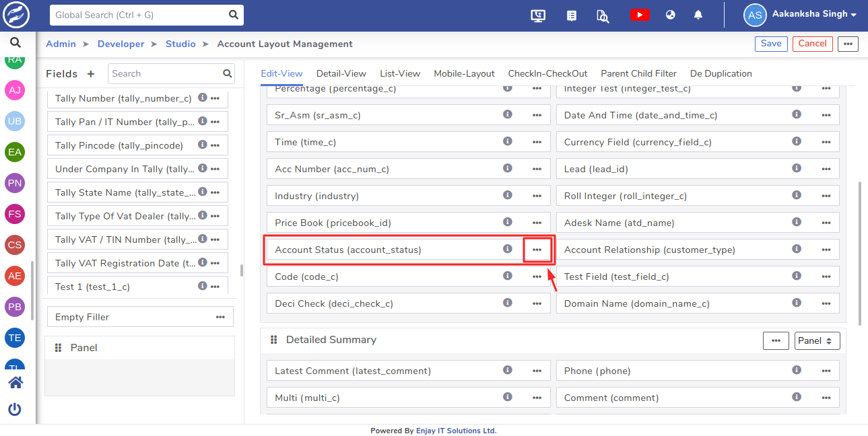Image resolution: width=868 pixels, height=436 pixels.
Task: Go to Developer breadcrumb link
Action: (x=121, y=44)
